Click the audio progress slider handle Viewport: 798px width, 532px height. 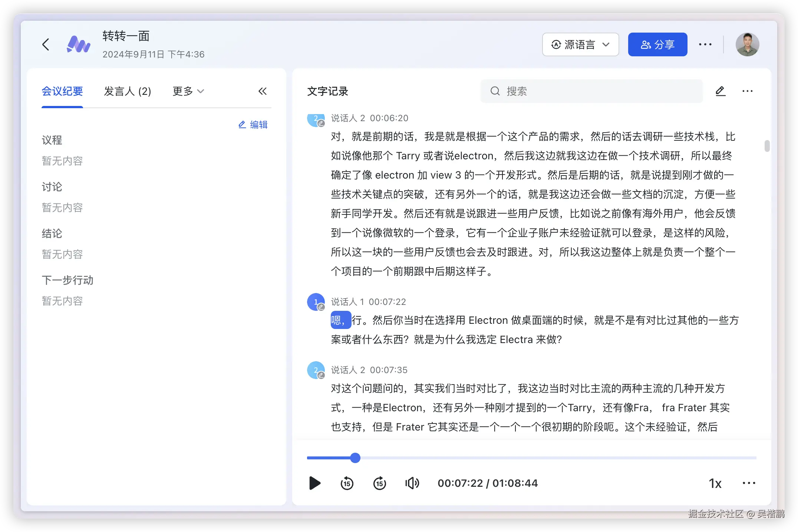[x=355, y=458]
